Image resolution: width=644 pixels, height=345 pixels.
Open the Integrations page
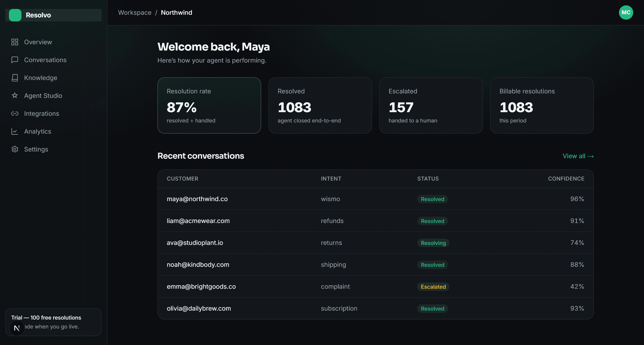(x=53, y=114)
